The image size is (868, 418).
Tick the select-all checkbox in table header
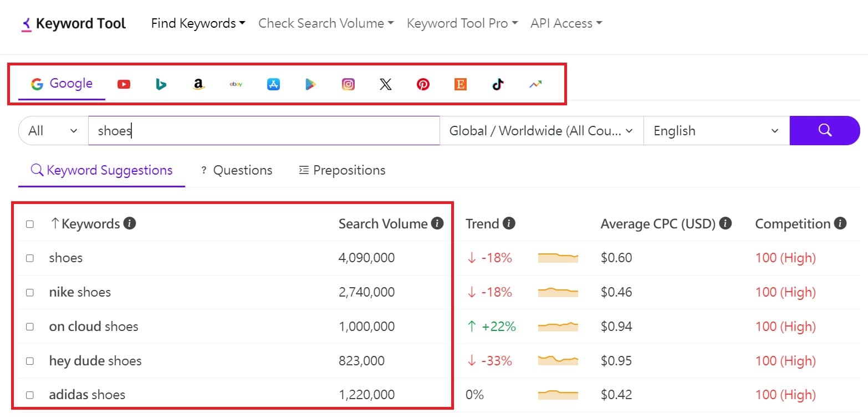tap(30, 224)
